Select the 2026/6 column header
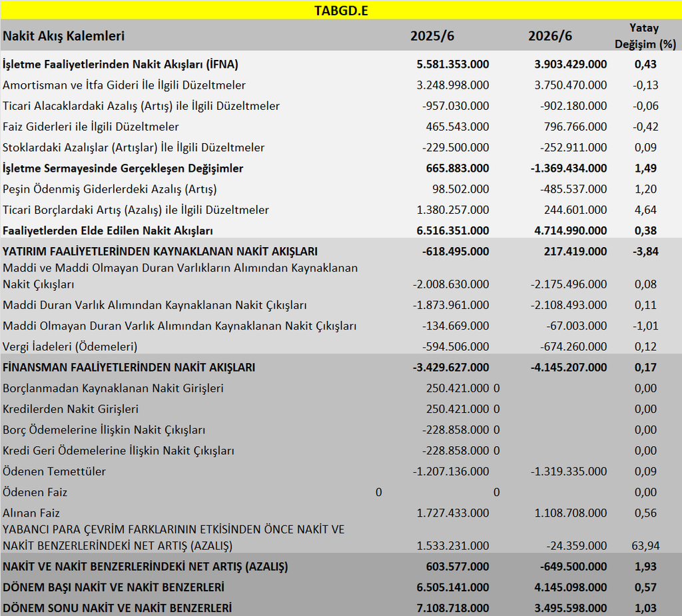The height and width of the screenshot is (616, 682). [x=549, y=36]
